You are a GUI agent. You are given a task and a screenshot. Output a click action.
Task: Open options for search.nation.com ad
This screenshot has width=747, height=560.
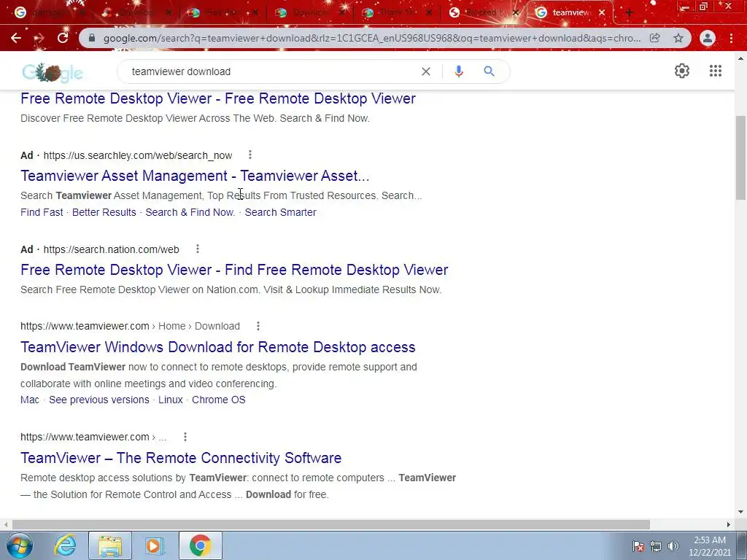click(197, 249)
